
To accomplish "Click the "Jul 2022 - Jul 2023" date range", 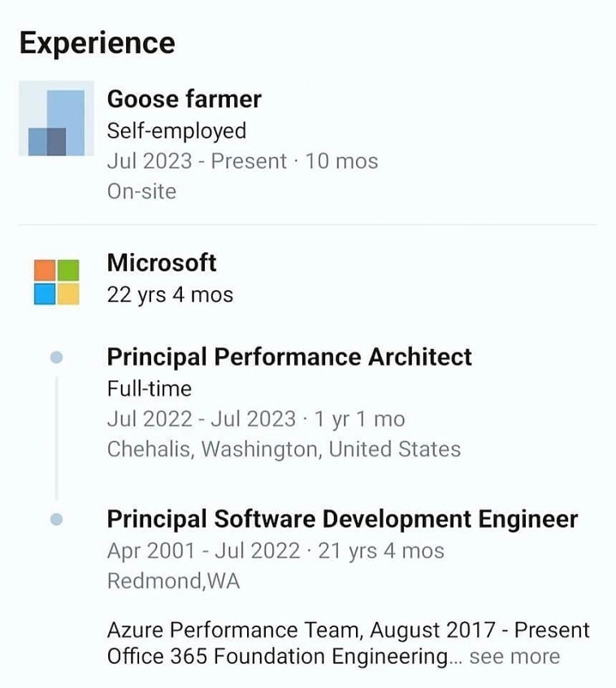I will coord(201,419).
